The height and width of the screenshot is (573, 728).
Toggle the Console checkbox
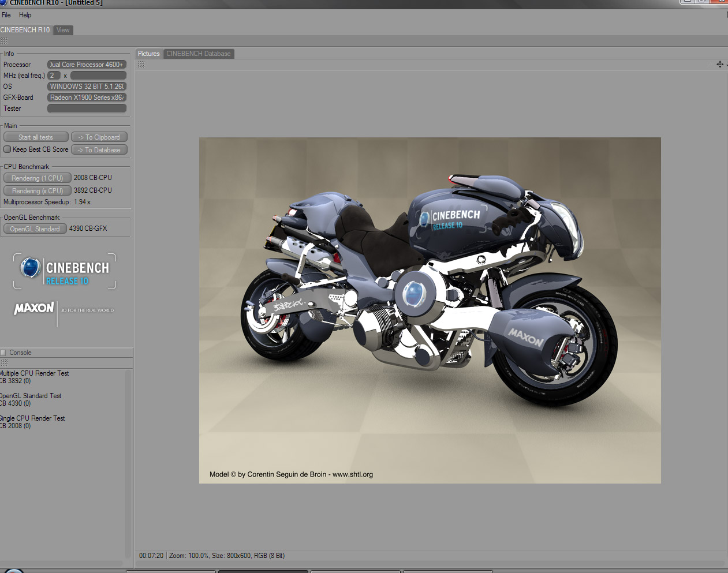3,353
